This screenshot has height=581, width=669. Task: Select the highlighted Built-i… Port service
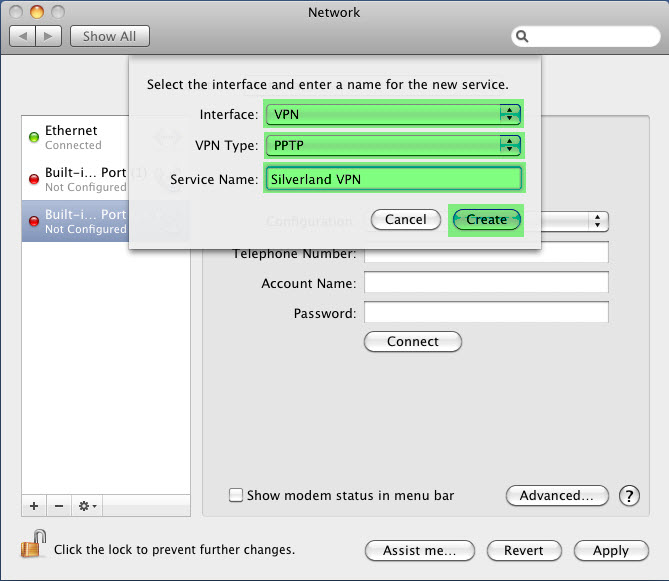click(76, 221)
